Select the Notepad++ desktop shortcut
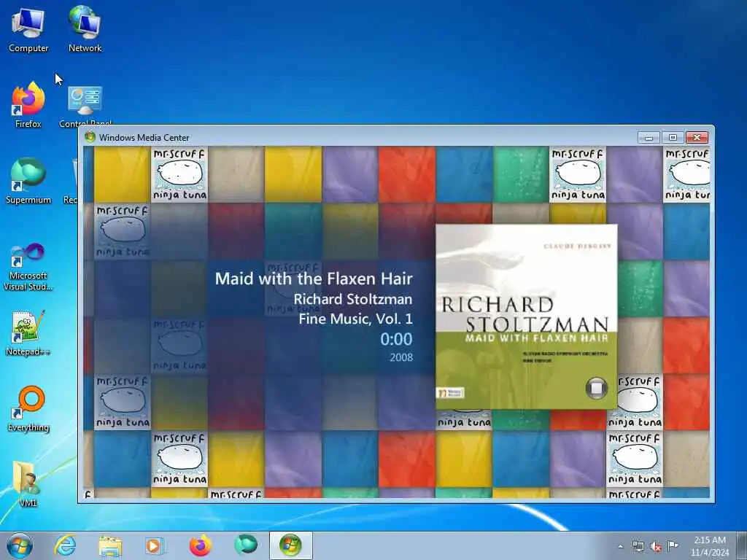 pyautogui.click(x=28, y=332)
